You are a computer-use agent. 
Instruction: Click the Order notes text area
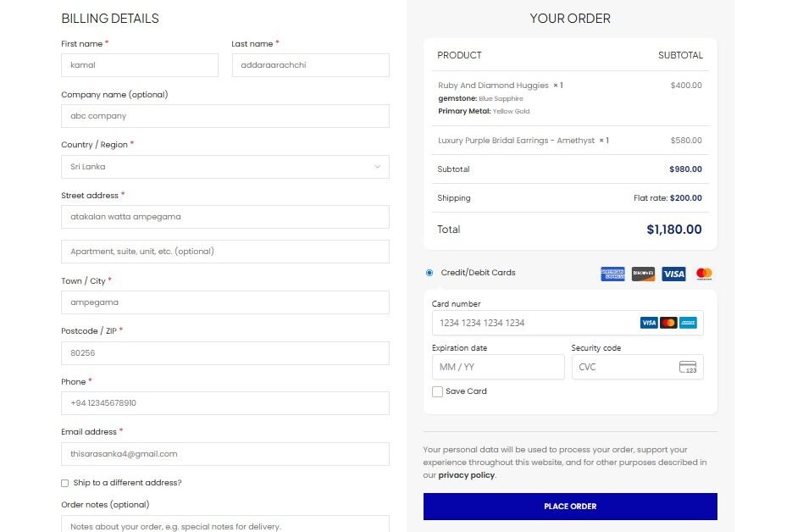coord(224,525)
